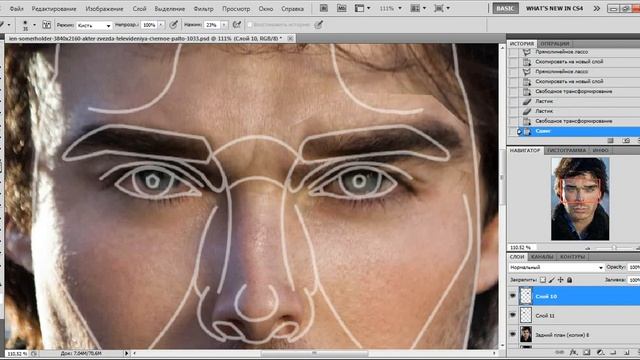Toggle lock image pixels brush icon

pyautogui.click(x=552, y=280)
